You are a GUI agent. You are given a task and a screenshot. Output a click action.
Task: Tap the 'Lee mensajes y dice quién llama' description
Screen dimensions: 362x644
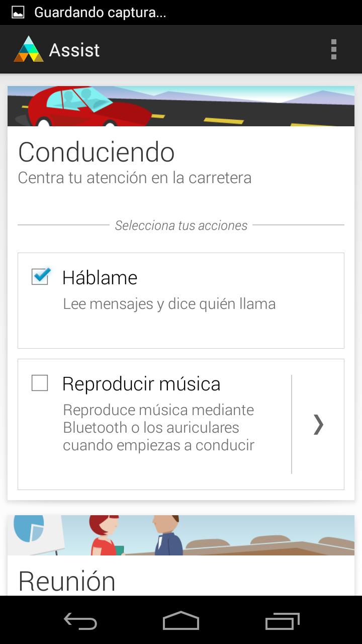coord(169,304)
